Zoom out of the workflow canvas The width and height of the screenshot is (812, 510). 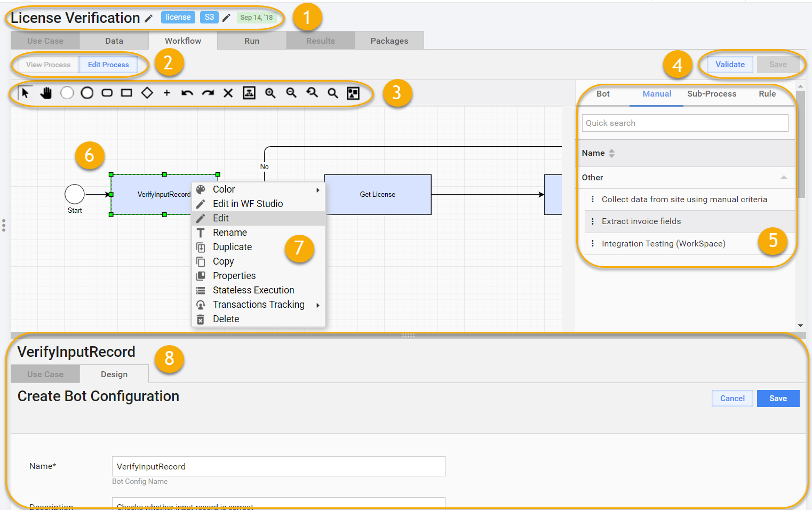(291, 93)
